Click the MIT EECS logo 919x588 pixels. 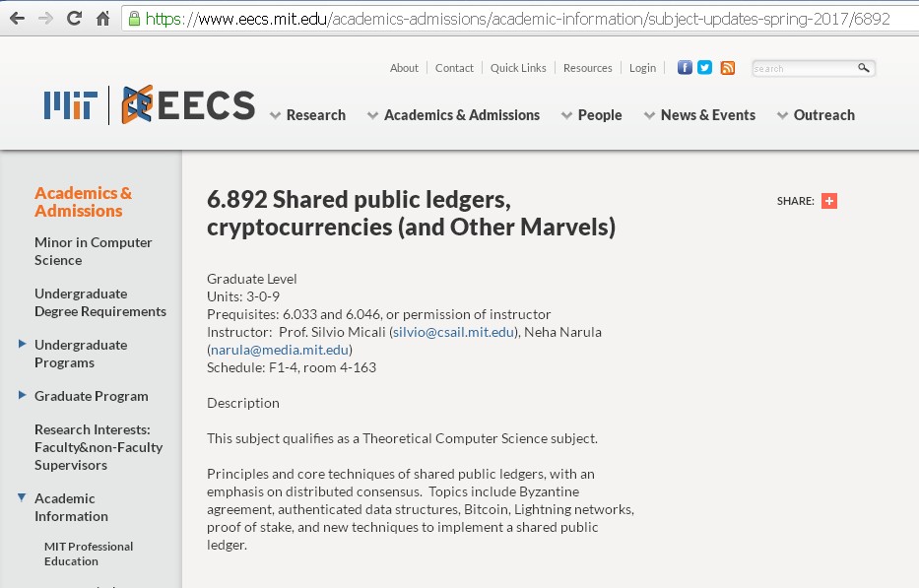[x=150, y=105]
